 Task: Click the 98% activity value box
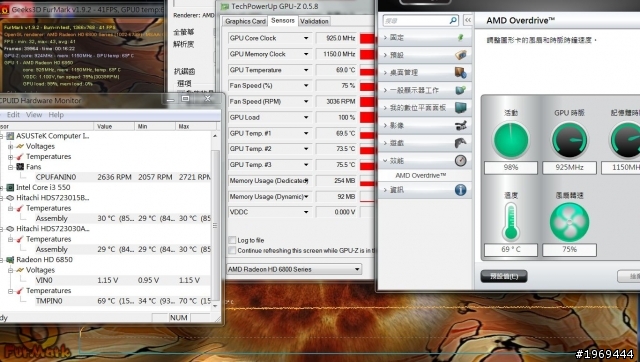coord(511,167)
